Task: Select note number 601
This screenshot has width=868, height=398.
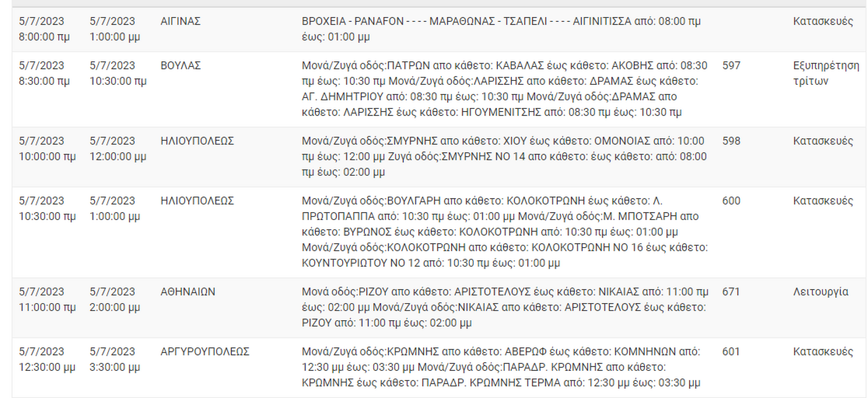Action: [731, 351]
